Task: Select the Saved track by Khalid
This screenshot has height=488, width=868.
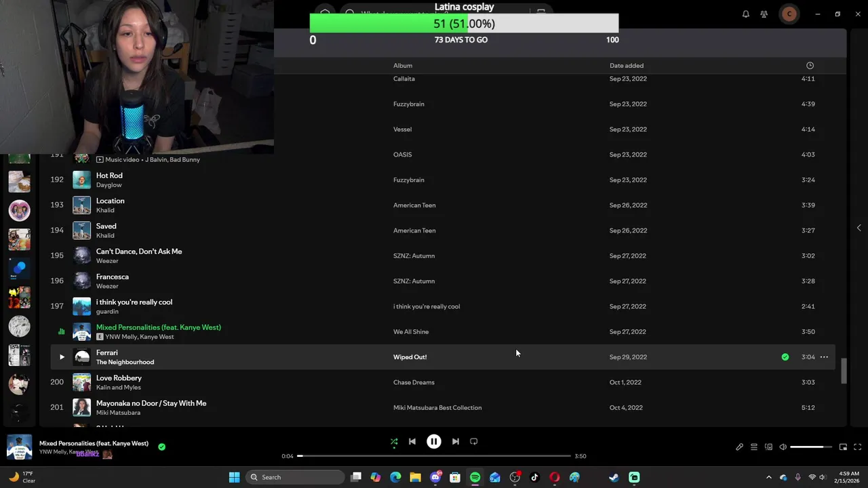Action: 106,226
